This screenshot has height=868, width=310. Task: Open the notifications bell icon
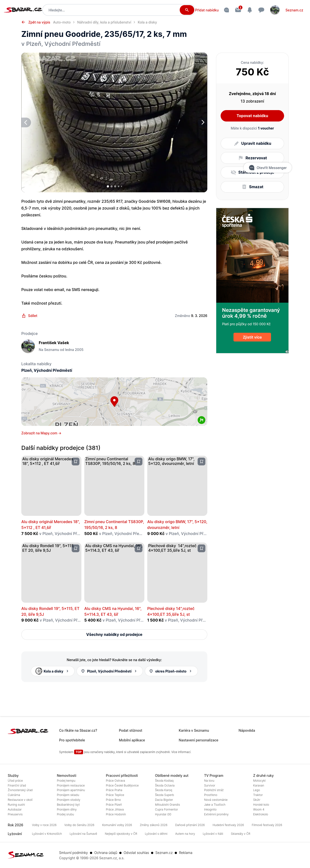[249, 10]
